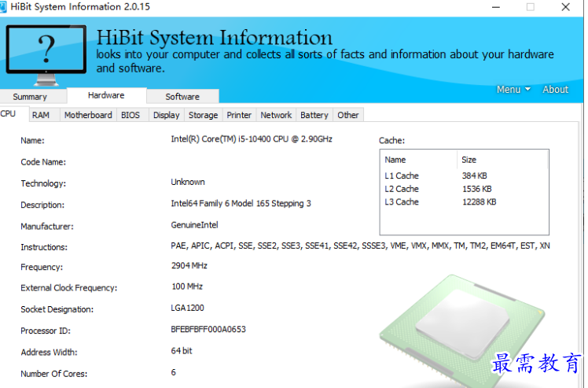Open the Menu dropdown
Screen dimensions: 588x388
[513, 90]
